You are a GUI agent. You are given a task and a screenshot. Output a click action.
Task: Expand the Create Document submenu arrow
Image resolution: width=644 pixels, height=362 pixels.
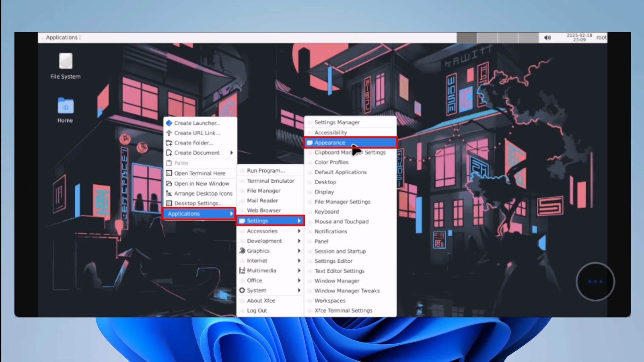231,153
